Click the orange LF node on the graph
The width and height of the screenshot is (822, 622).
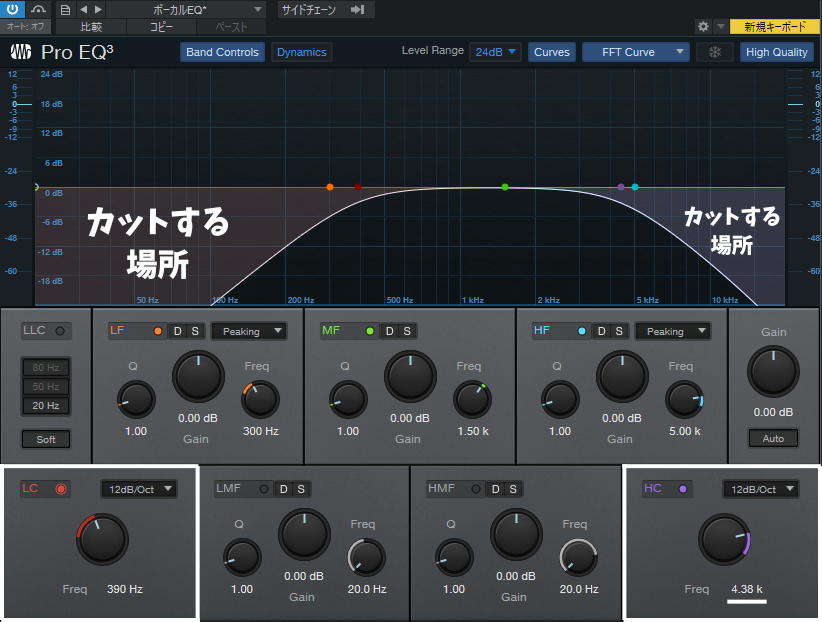click(x=330, y=187)
